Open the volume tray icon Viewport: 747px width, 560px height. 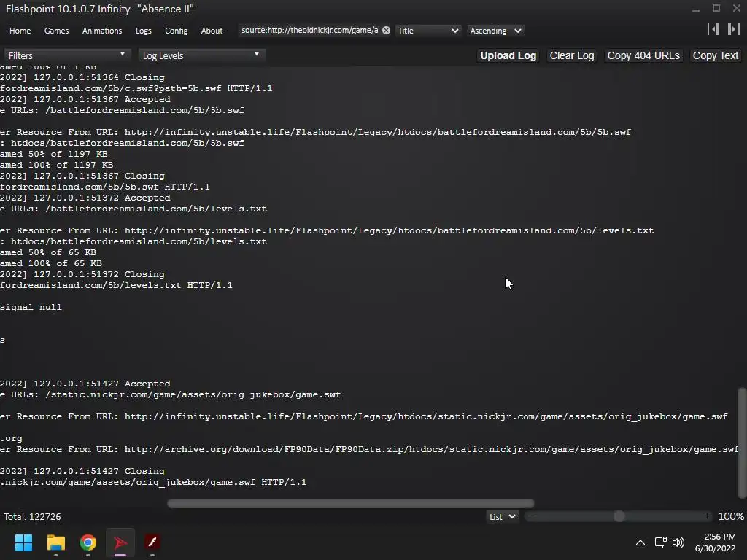(x=678, y=542)
